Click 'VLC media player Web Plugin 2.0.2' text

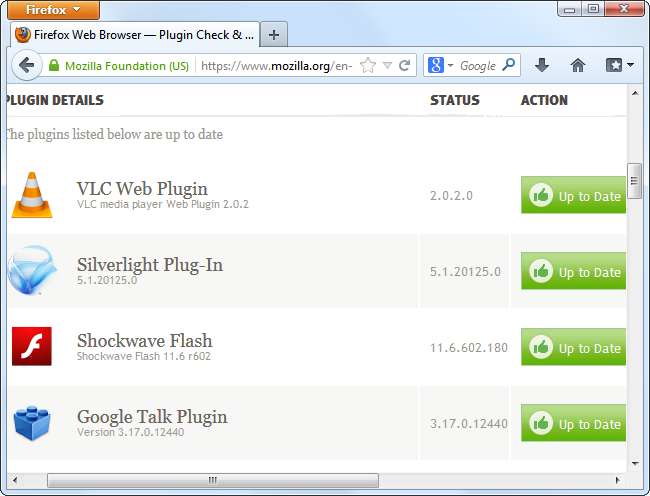pos(162,204)
